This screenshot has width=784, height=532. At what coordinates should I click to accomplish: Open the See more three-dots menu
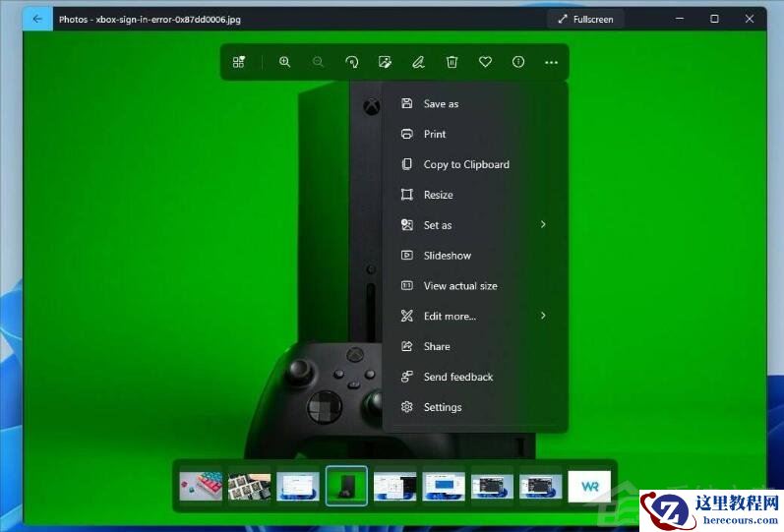[x=552, y=63]
